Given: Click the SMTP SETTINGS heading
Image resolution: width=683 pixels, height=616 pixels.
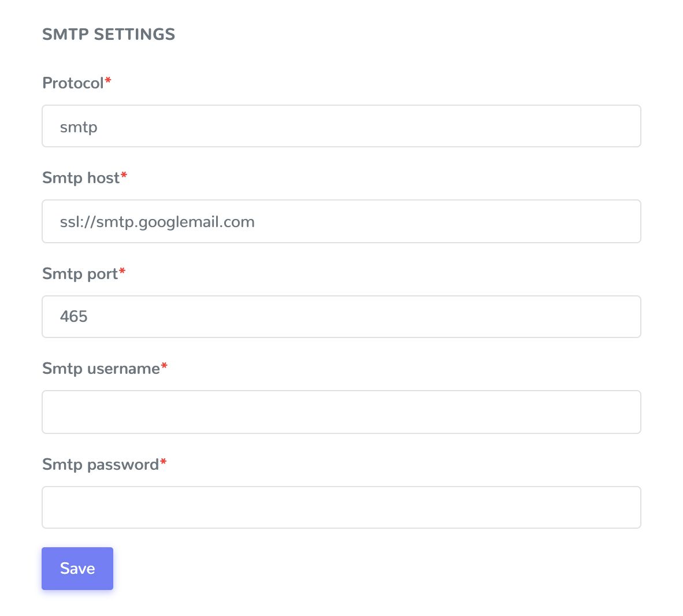Looking at the screenshot, I should (109, 35).
